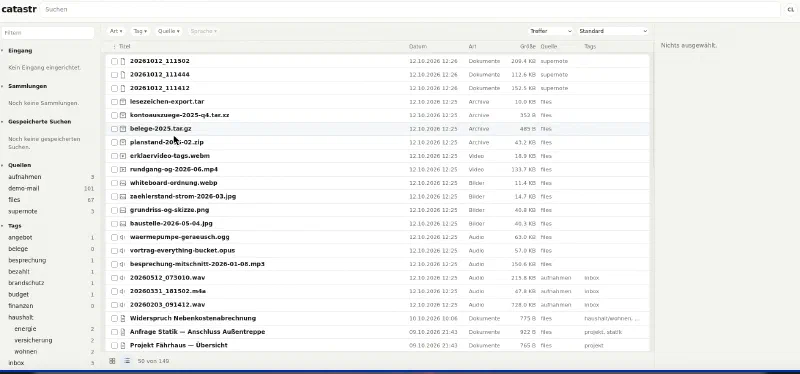Sort by the Datum column header
The image size is (800, 374).
tap(418, 46)
